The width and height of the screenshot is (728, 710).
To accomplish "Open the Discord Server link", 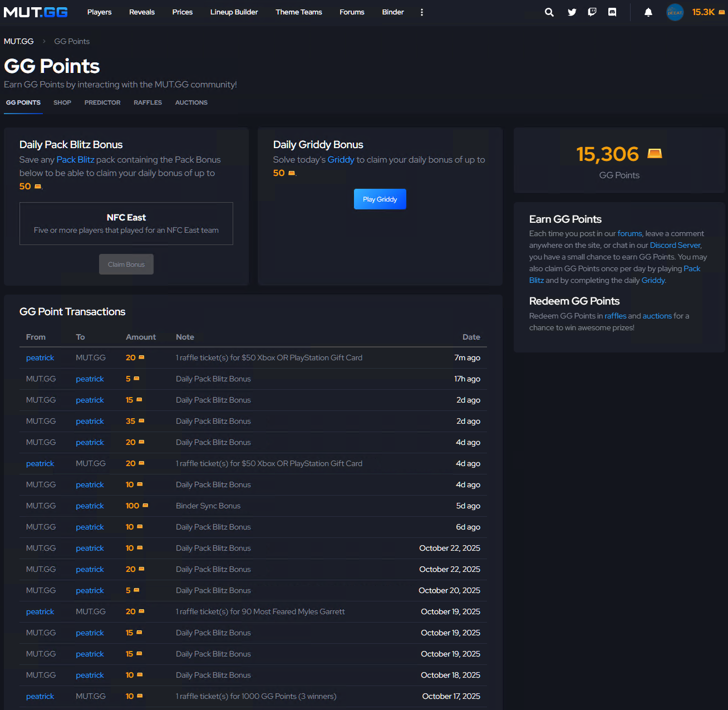I will [x=675, y=245].
